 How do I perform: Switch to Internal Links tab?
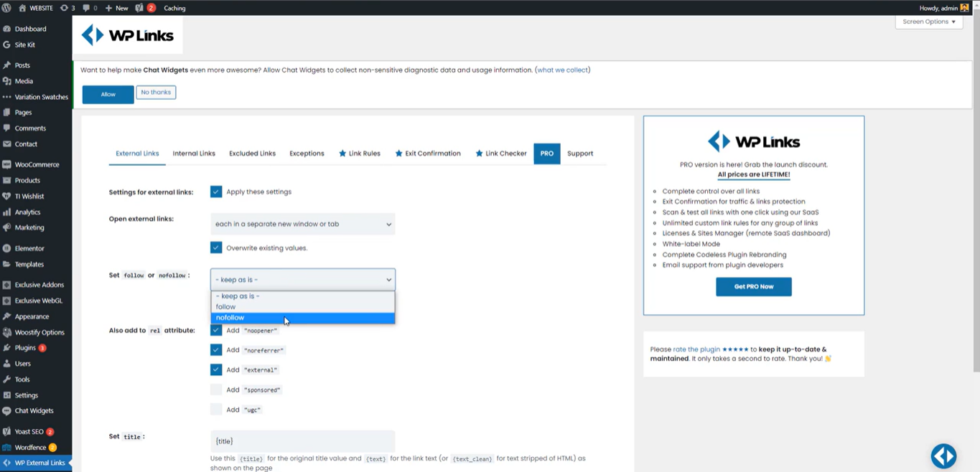pyautogui.click(x=194, y=154)
